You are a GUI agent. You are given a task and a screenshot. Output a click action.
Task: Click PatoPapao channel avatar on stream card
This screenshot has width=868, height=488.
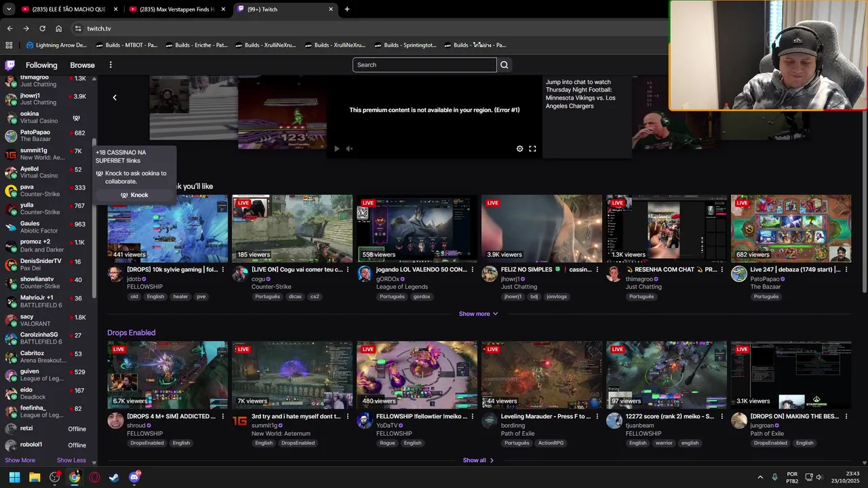coord(739,274)
